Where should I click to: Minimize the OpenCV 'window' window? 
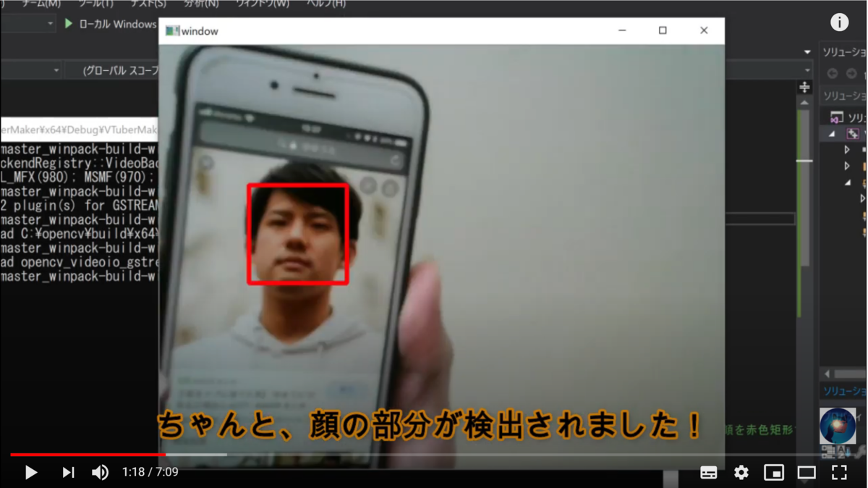622,30
